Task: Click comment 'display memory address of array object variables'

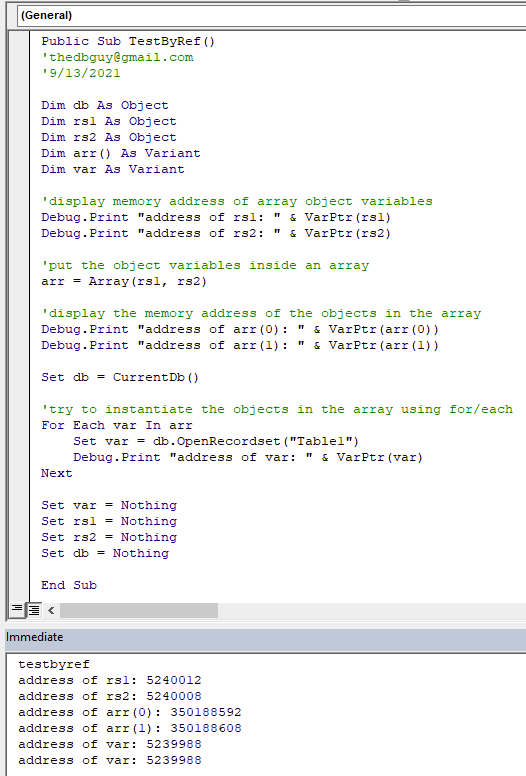Action: click(237, 201)
